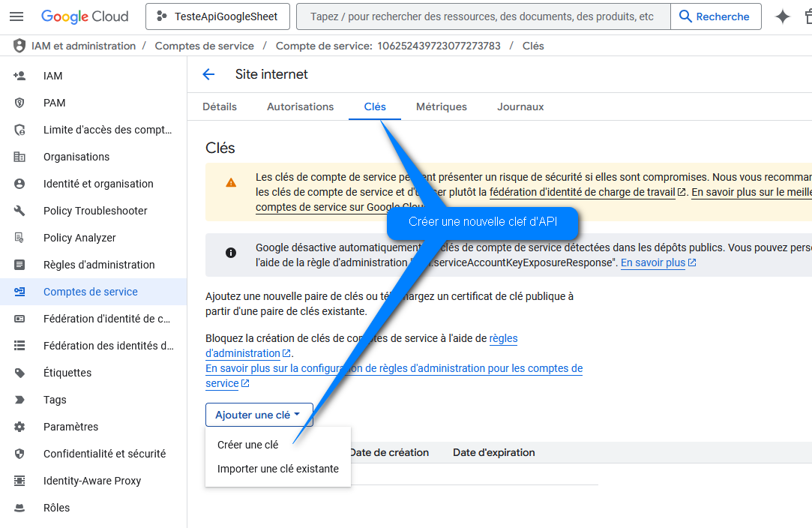Click IAM et administration breadcrumb

point(83,46)
